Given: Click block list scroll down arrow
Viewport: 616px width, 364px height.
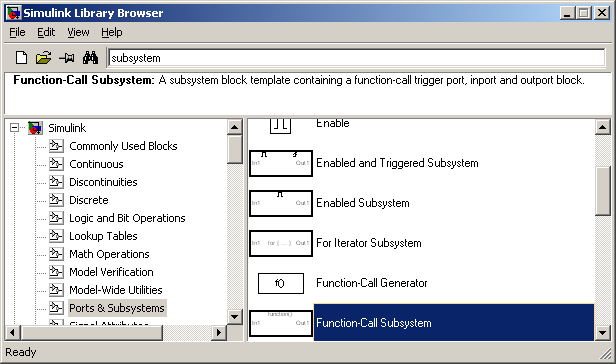Looking at the screenshot, I should coord(603,333).
